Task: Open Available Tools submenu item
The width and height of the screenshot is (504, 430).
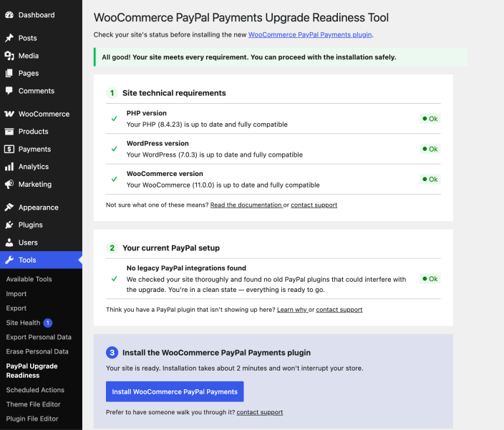Action: point(29,279)
